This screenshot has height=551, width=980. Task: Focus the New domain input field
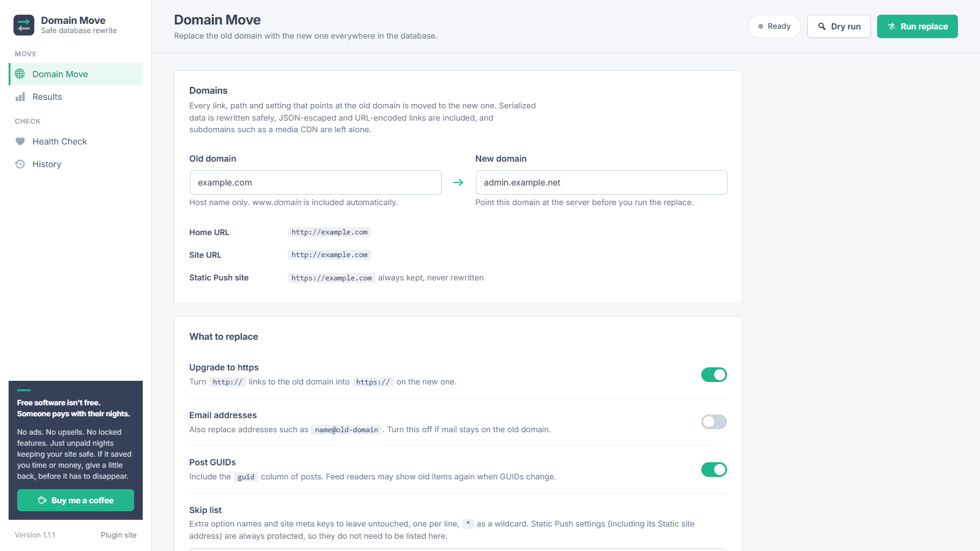pos(601,182)
